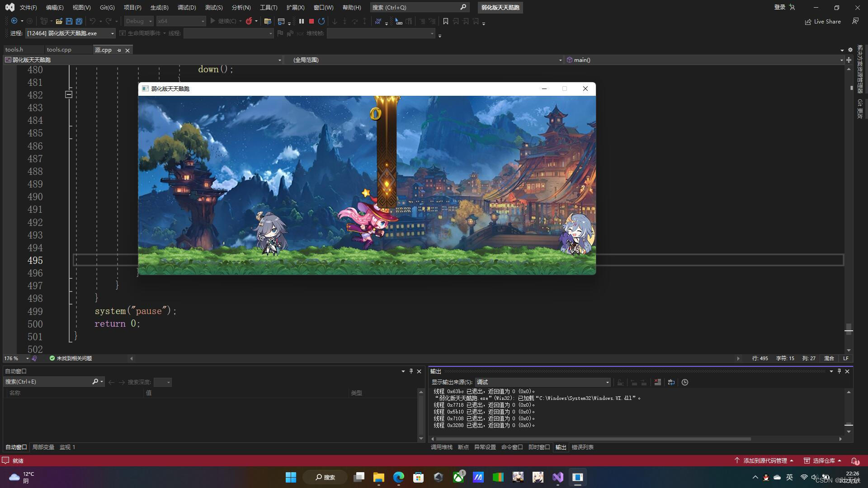Open the main() member navigation dropdown
The image size is (868, 488).
(x=841, y=60)
